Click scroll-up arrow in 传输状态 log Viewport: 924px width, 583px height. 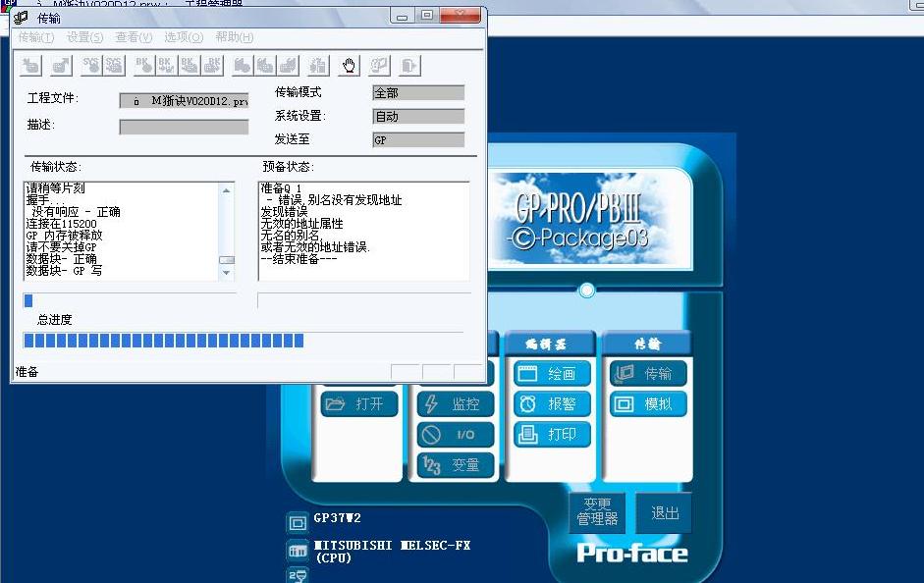click(227, 190)
